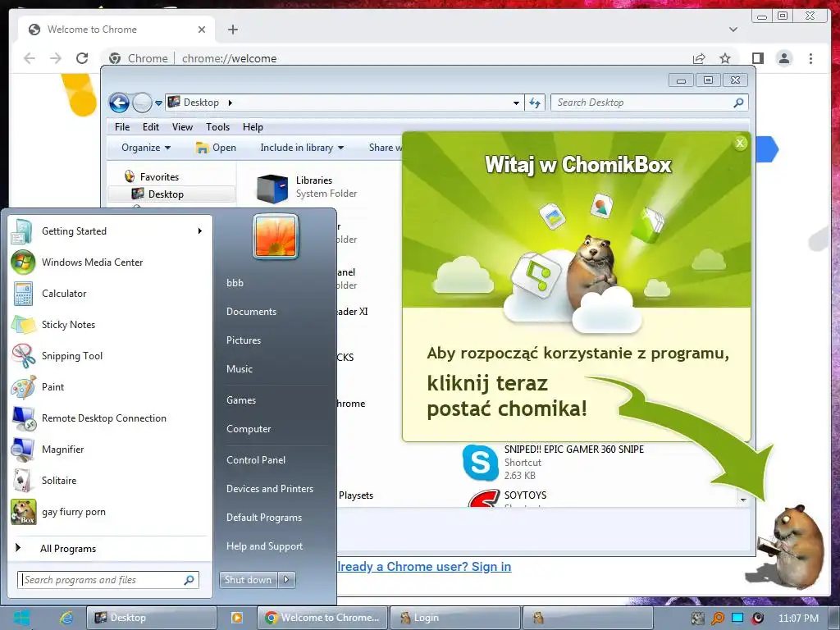Click Explorer refresh button
This screenshot has width=840, height=630.
pyautogui.click(x=535, y=103)
